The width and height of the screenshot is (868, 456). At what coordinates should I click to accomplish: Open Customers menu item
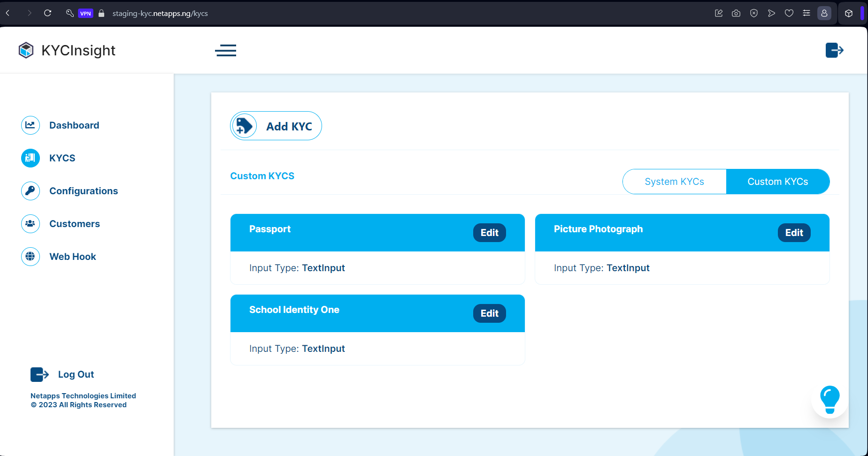[x=75, y=224]
